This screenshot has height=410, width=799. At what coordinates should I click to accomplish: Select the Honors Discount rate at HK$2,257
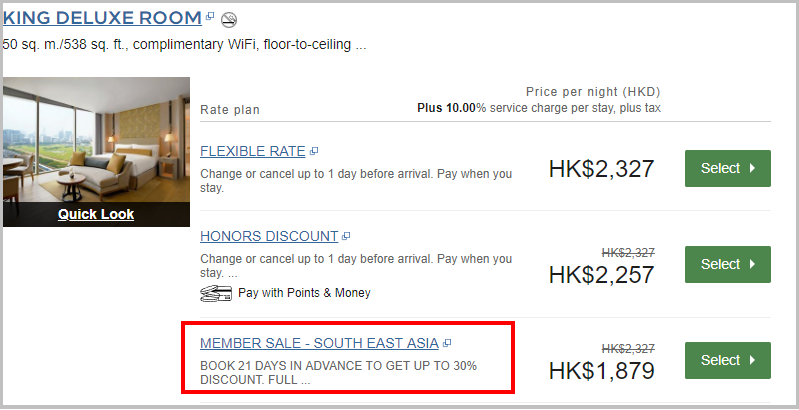(x=728, y=264)
